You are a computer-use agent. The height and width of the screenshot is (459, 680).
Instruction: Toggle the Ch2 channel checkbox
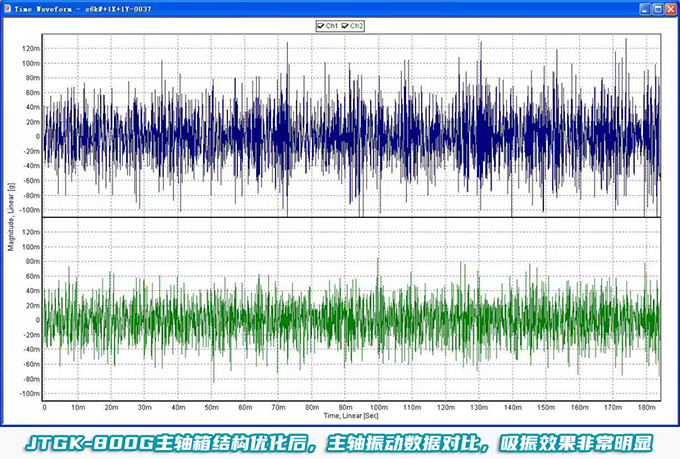(345, 25)
